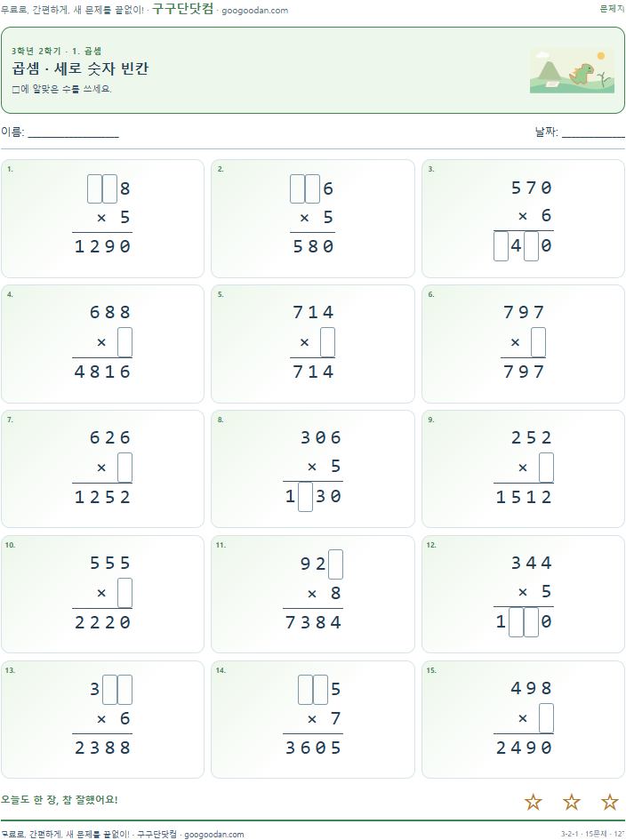Click the multiplier blank in problem 7
Image resolution: width=626 pixels, height=840 pixels.
(x=124, y=468)
